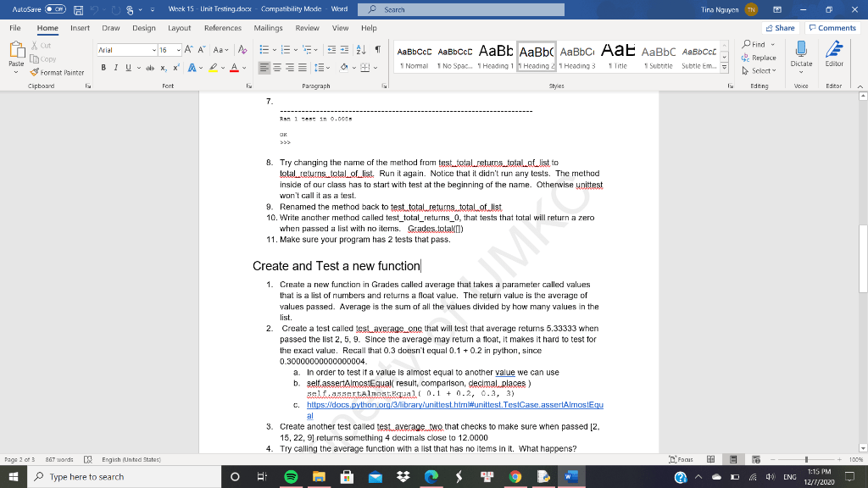Toggle Show paragraph marks
Viewport: 868px width, 488px height.
click(377, 50)
